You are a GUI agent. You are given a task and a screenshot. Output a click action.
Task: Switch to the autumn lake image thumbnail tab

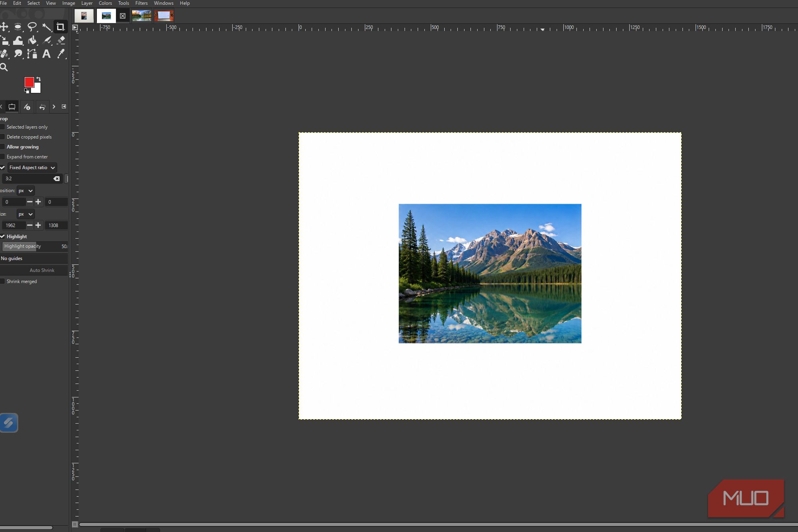(142, 16)
